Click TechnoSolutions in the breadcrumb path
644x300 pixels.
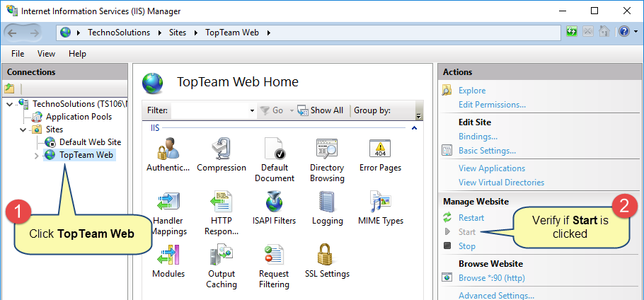click(x=119, y=33)
